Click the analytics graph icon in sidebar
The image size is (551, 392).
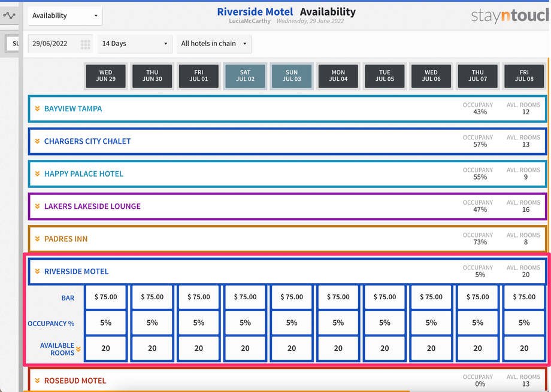(9, 16)
